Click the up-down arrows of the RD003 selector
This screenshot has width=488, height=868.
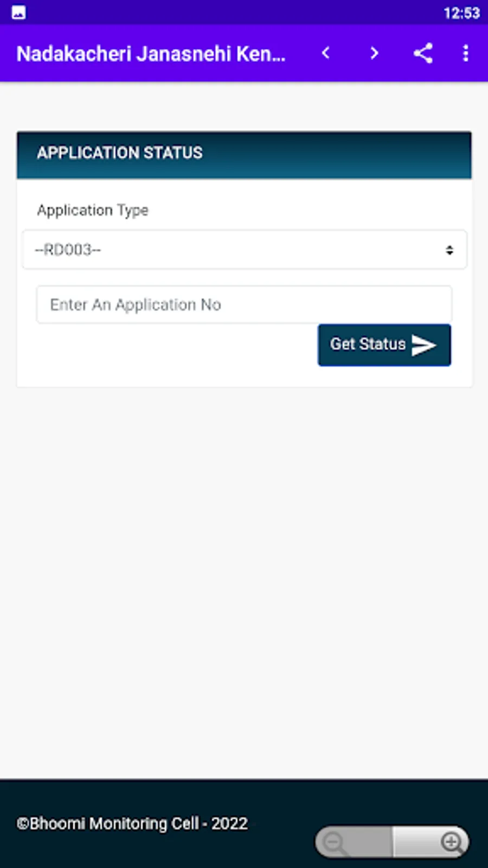point(449,250)
